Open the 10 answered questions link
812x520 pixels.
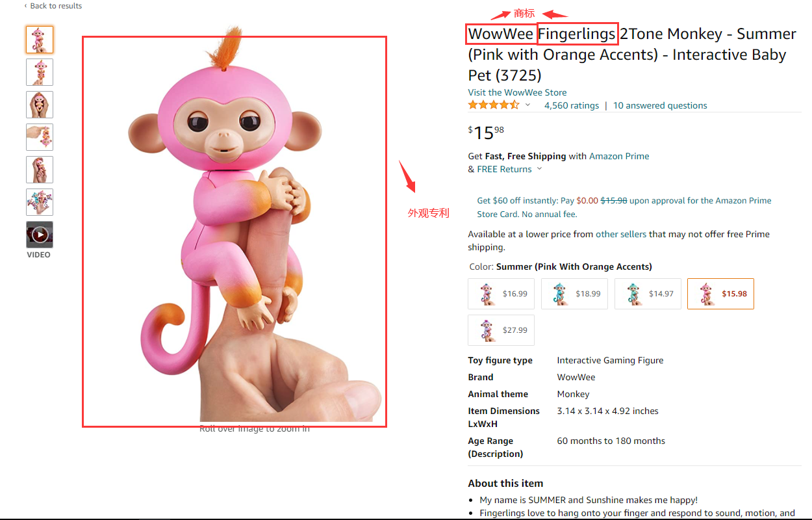pos(660,105)
